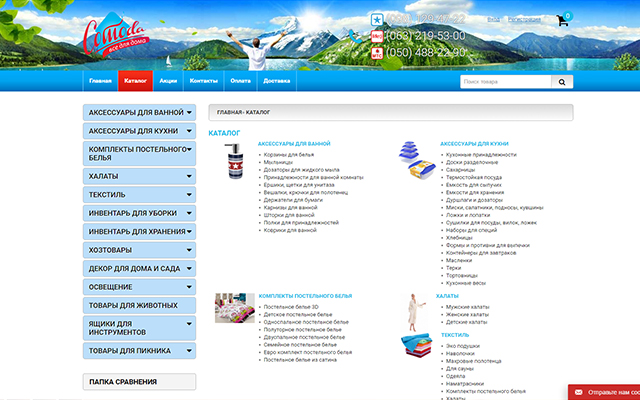This screenshot has height=400, width=640.
Task: Click the blue telephone handset icon
Action: pos(355,36)
